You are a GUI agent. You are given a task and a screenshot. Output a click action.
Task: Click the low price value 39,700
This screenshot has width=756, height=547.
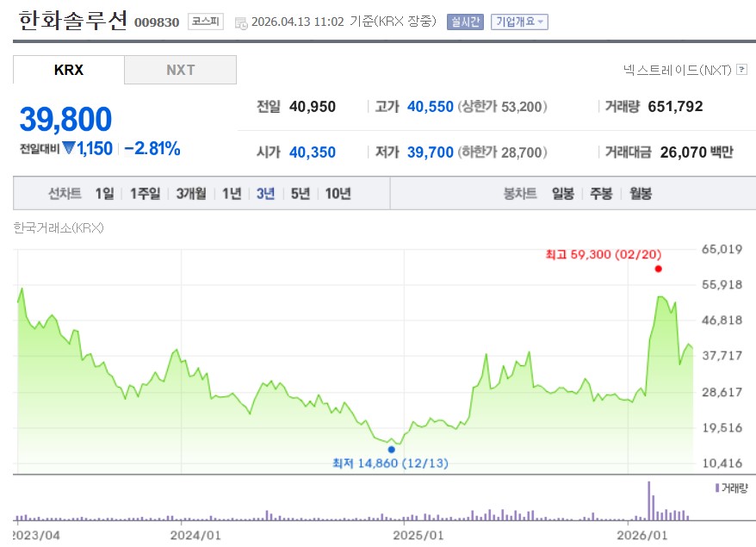coord(430,152)
